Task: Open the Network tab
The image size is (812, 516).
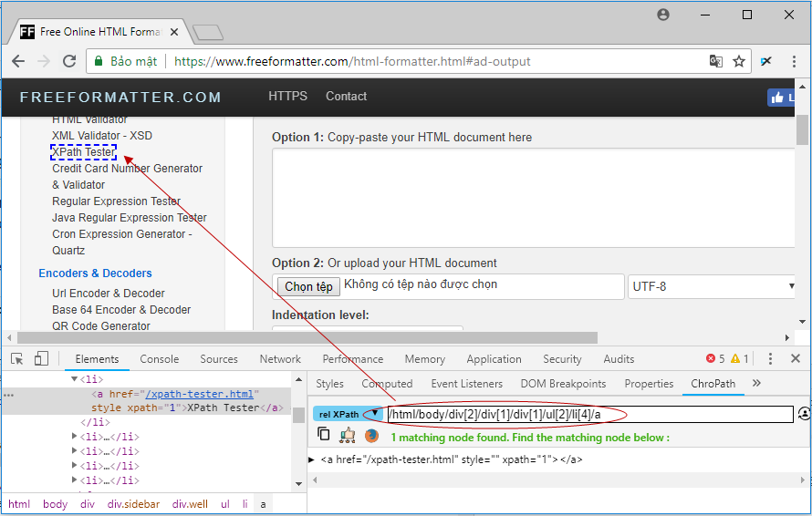Action: pyautogui.click(x=280, y=358)
